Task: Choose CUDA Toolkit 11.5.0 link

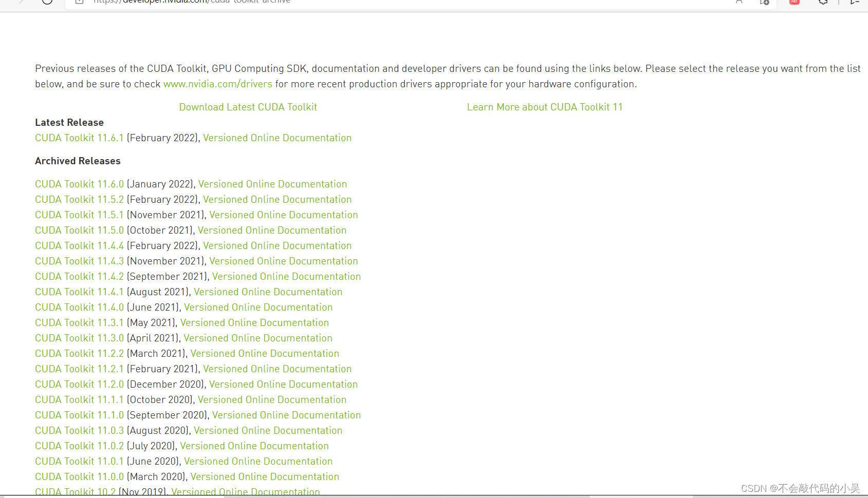Action: point(80,231)
